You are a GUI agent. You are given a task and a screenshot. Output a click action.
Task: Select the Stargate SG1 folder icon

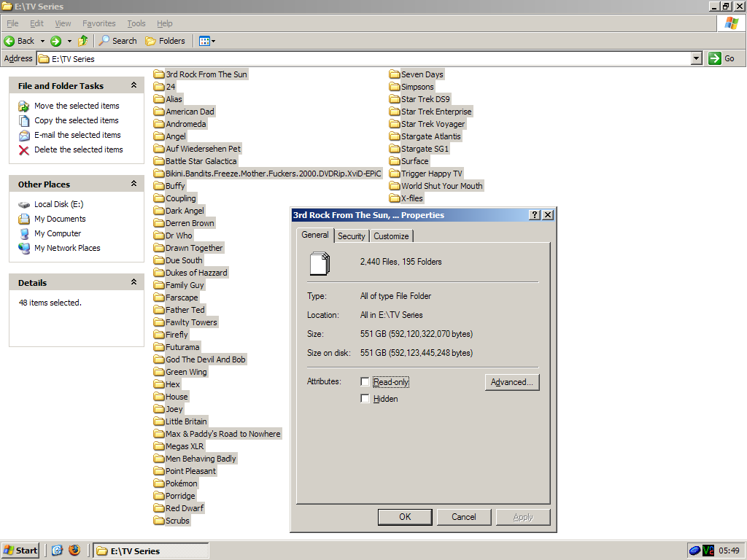[394, 149]
